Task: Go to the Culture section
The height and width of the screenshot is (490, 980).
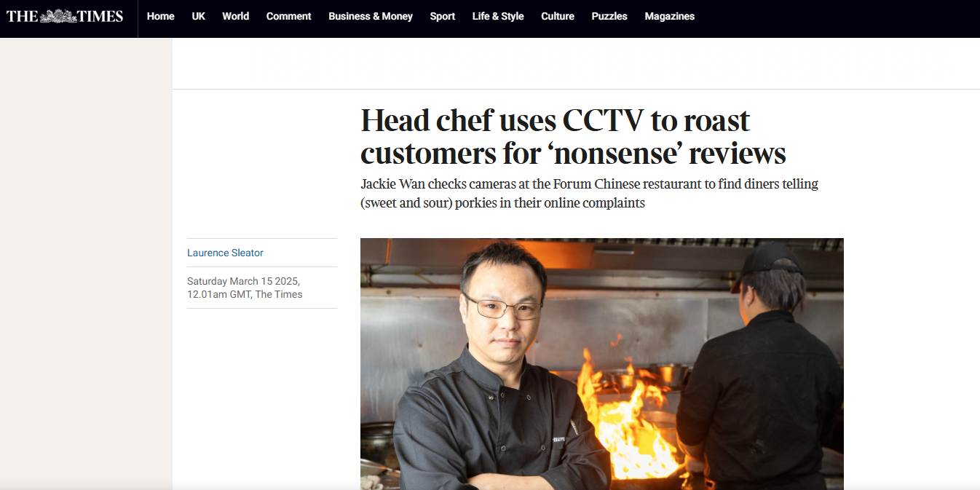Action: 558,16
